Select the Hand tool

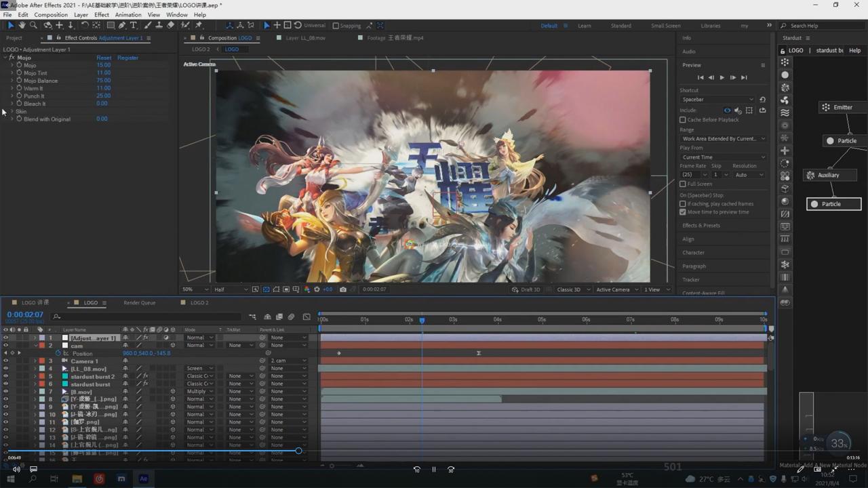pos(22,25)
